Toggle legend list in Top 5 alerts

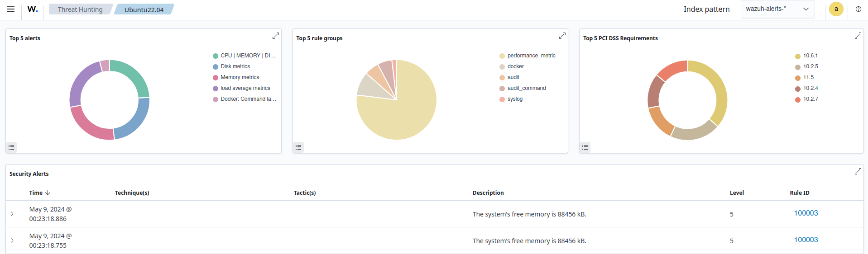point(12,147)
